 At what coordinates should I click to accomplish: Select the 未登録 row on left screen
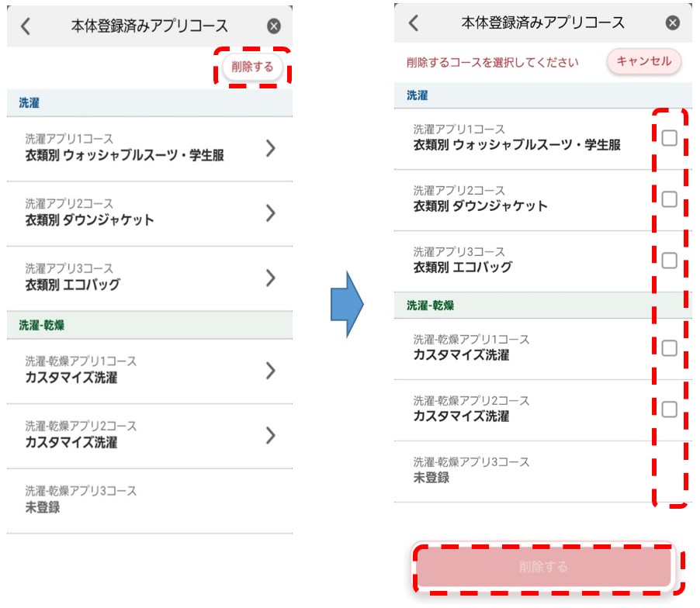pyautogui.click(x=150, y=500)
